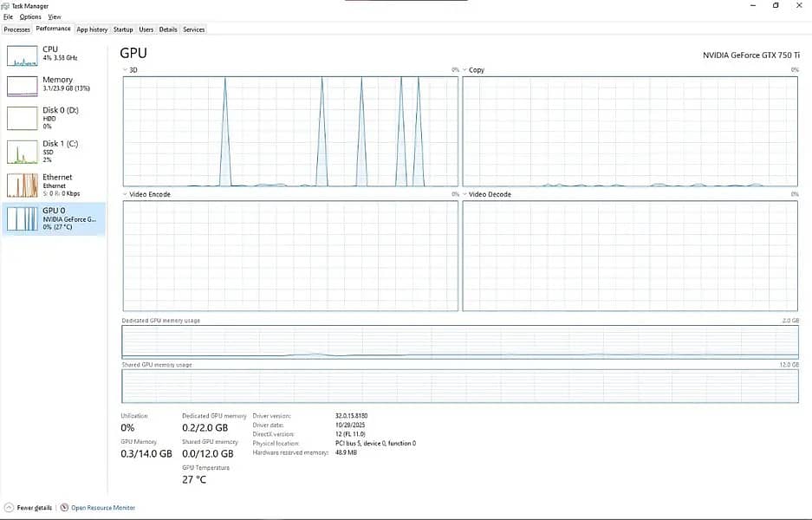This screenshot has width=812, height=520.
Task: Open the View menu
Action: (55, 16)
